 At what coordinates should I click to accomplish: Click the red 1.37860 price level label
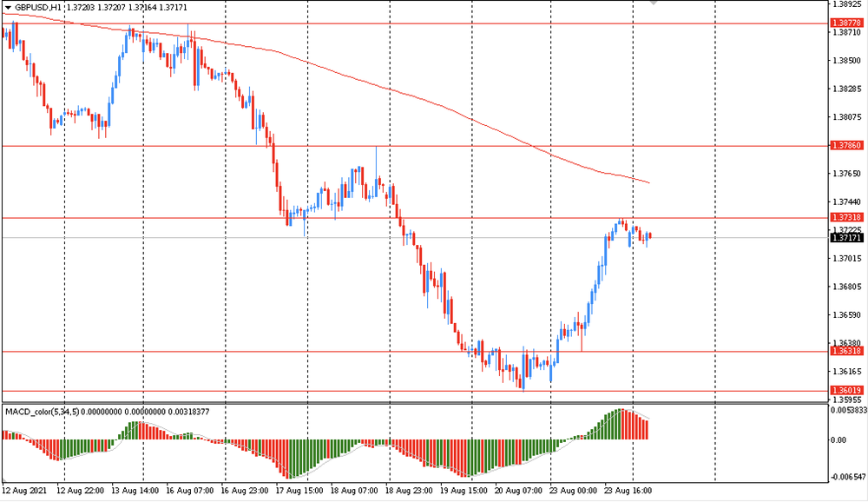tap(846, 145)
